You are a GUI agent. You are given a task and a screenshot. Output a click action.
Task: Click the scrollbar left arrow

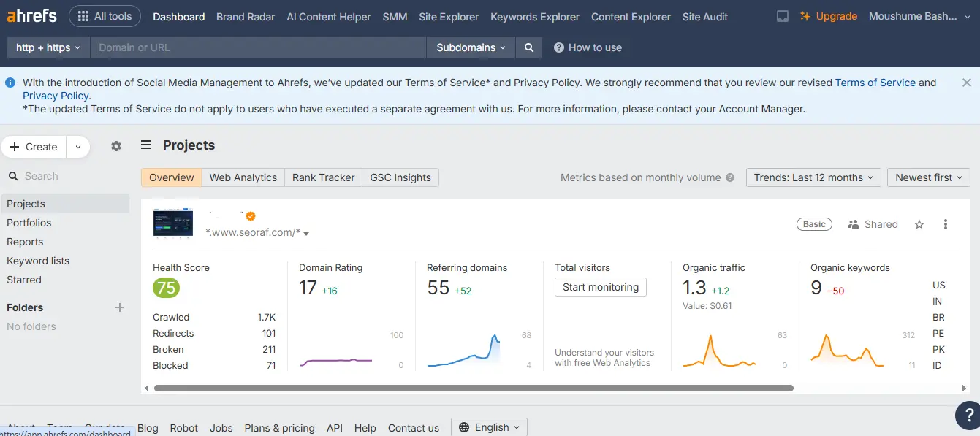(x=147, y=388)
